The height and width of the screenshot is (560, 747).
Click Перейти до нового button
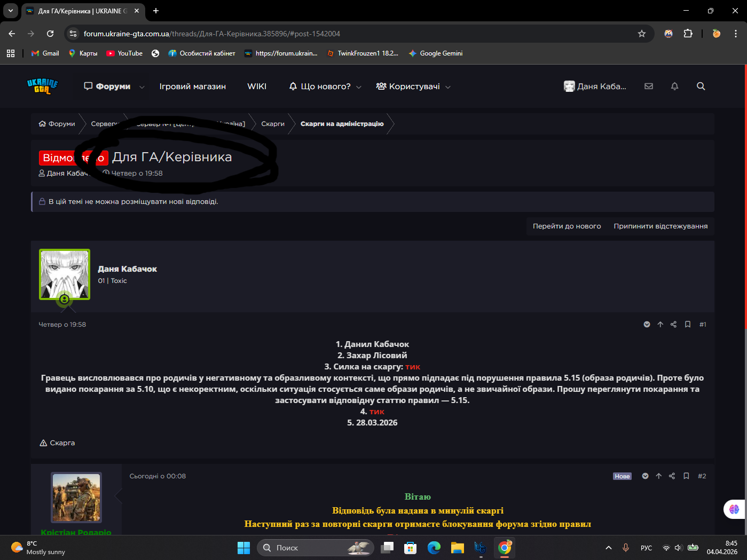point(567,226)
